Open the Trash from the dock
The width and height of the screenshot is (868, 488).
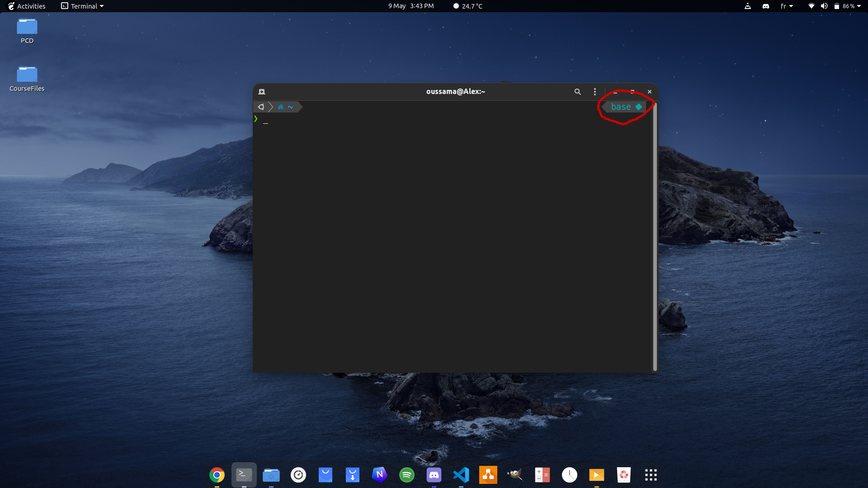[624, 475]
